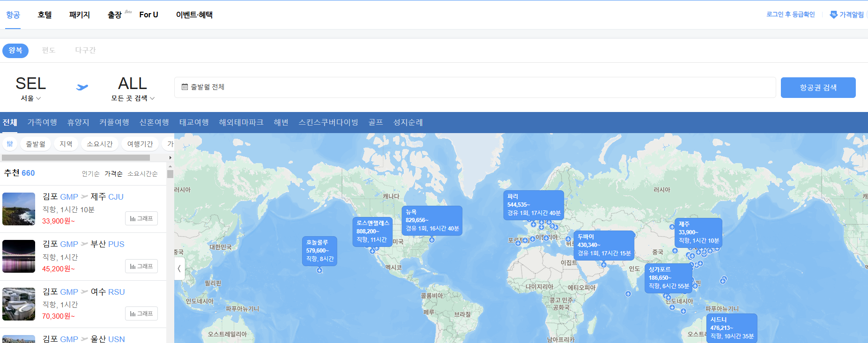This screenshot has width=868, height=343.
Task: Open the 여행기간 filter chip
Action: (140, 144)
